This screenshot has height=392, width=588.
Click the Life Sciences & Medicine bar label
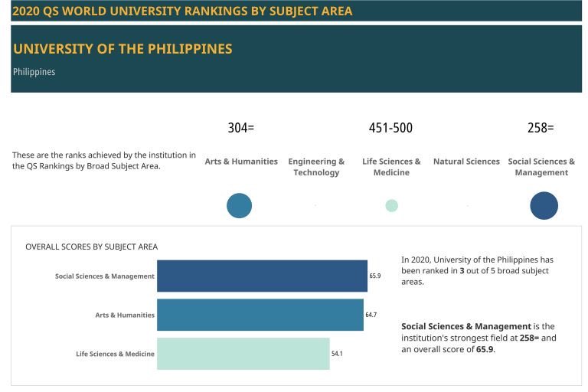115,354
